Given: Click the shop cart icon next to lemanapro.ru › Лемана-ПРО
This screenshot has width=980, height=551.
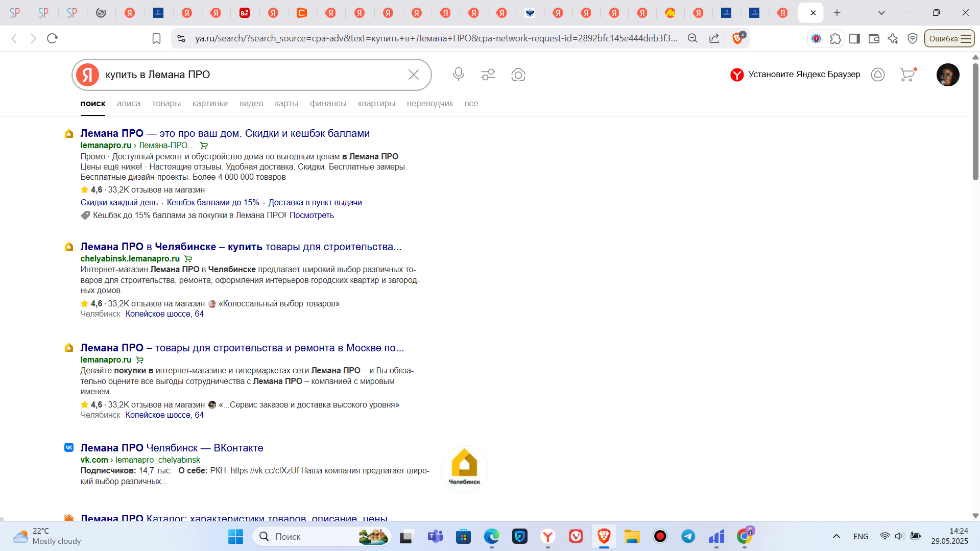Looking at the screenshot, I should [x=204, y=146].
